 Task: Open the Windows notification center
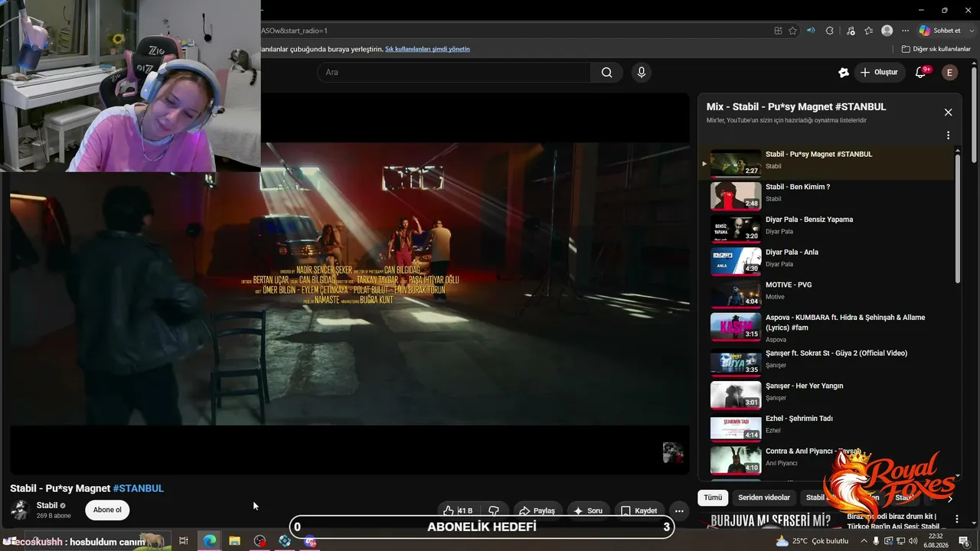click(x=964, y=541)
